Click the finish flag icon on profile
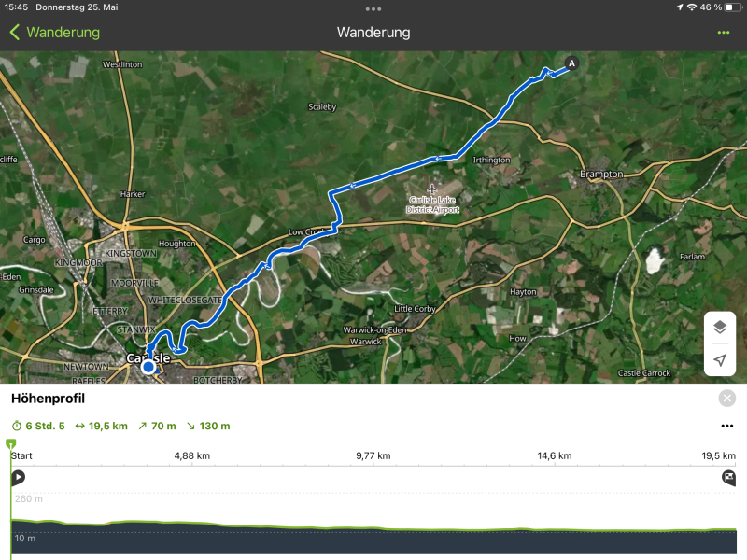The image size is (747, 560). 728,478
